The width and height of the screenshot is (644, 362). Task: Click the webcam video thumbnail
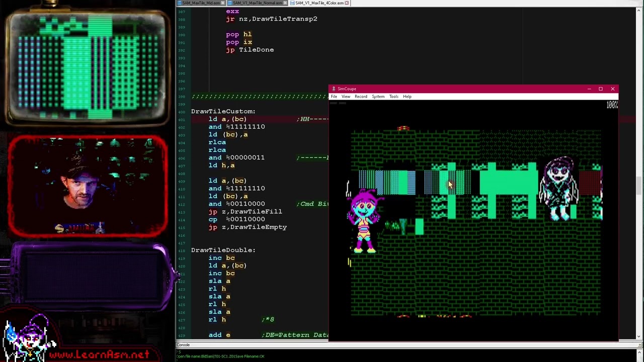click(x=88, y=186)
